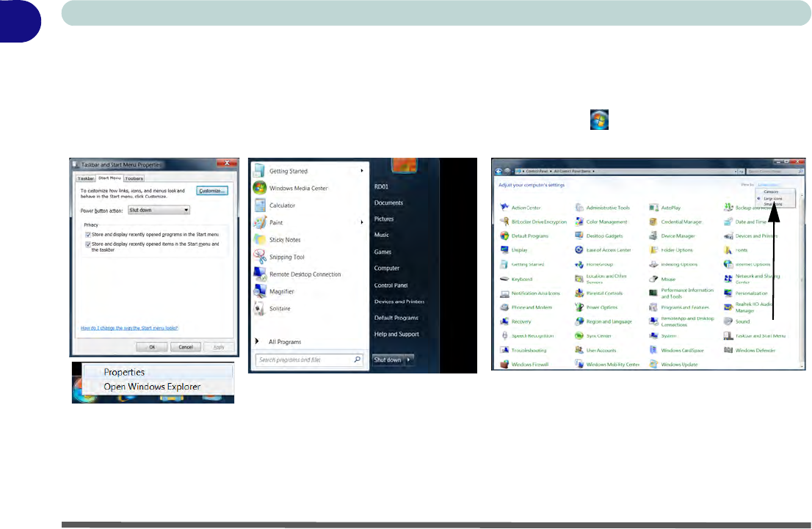
Task: Open Action Center icon in Control Panel
Action: [504, 207]
